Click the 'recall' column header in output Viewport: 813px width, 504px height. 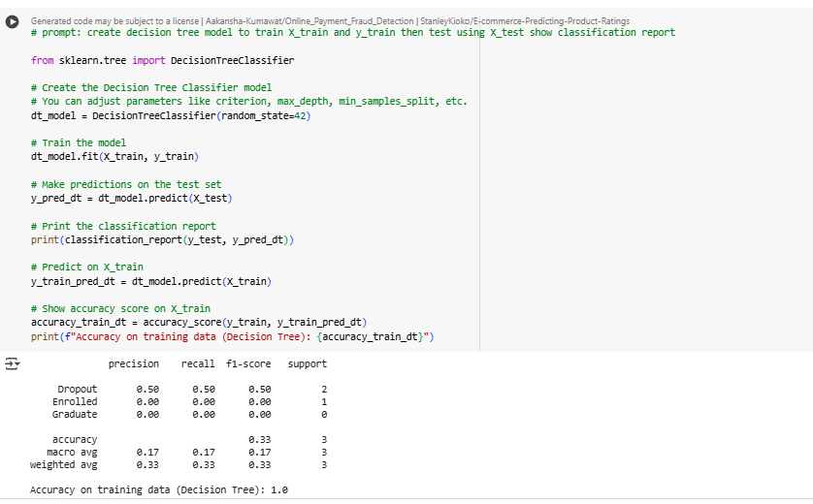(x=198, y=364)
